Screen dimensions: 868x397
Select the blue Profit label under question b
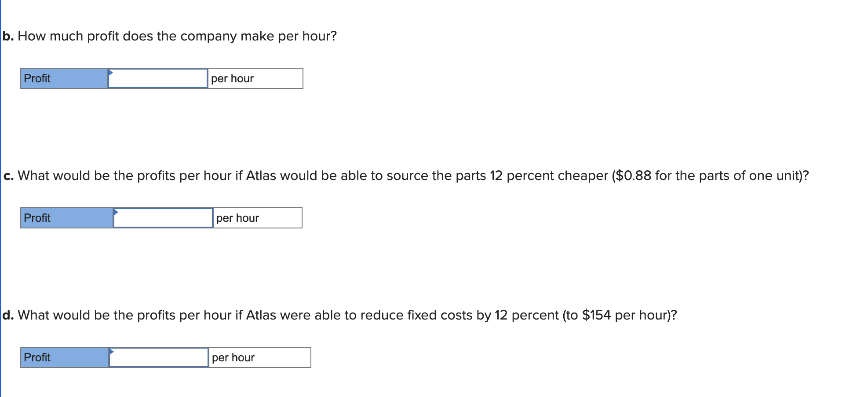click(64, 78)
